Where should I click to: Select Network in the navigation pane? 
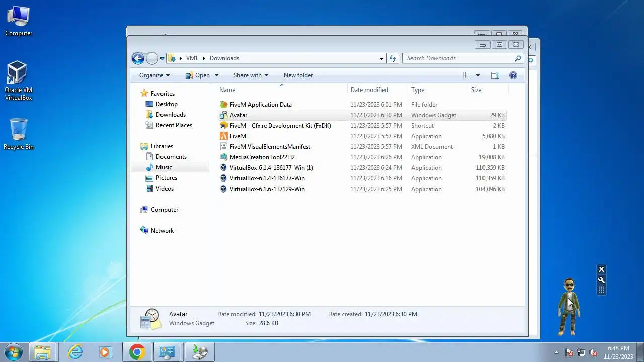[x=162, y=231]
